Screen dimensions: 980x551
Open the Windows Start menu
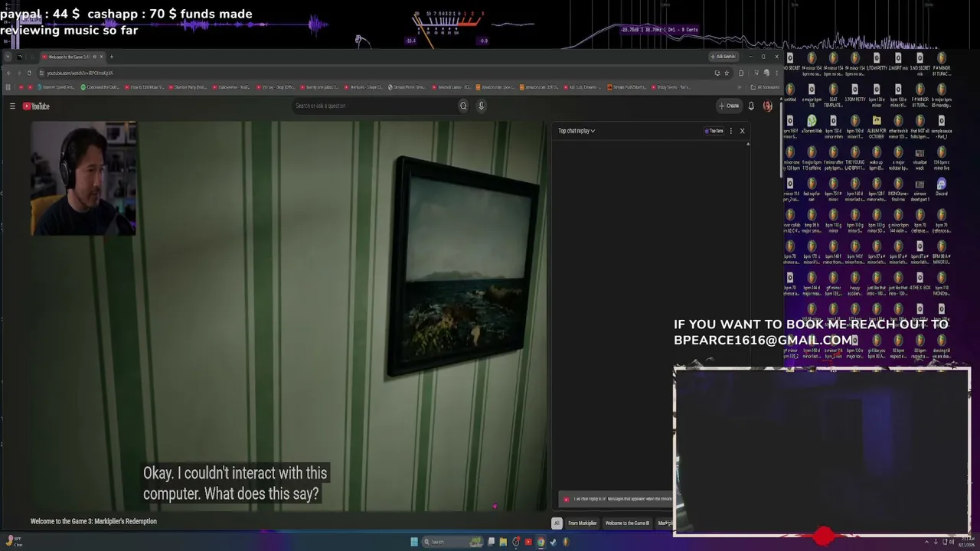[x=414, y=542]
